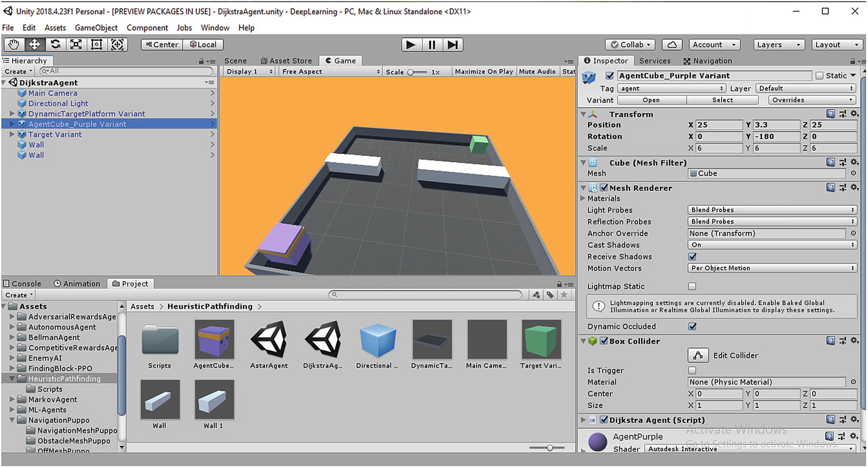This screenshot has height=468, width=868.
Task: Select the AstarAgent scene asset thumbnail
Action: click(269, 340)
